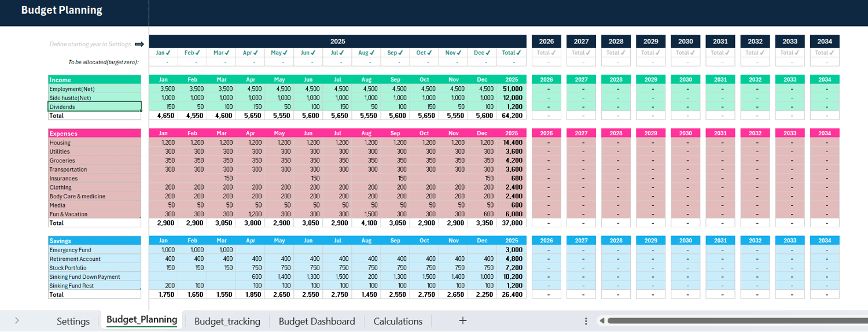Select the Utilities row label
The height and width of the screenshot is (332, 868).
point(95,152)
